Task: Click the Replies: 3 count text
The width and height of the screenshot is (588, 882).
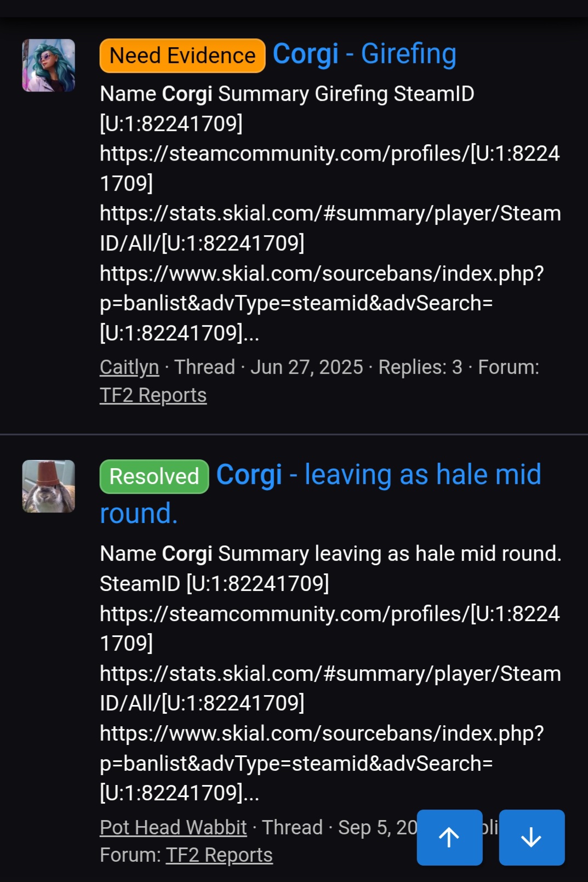Action: [420, 367]
